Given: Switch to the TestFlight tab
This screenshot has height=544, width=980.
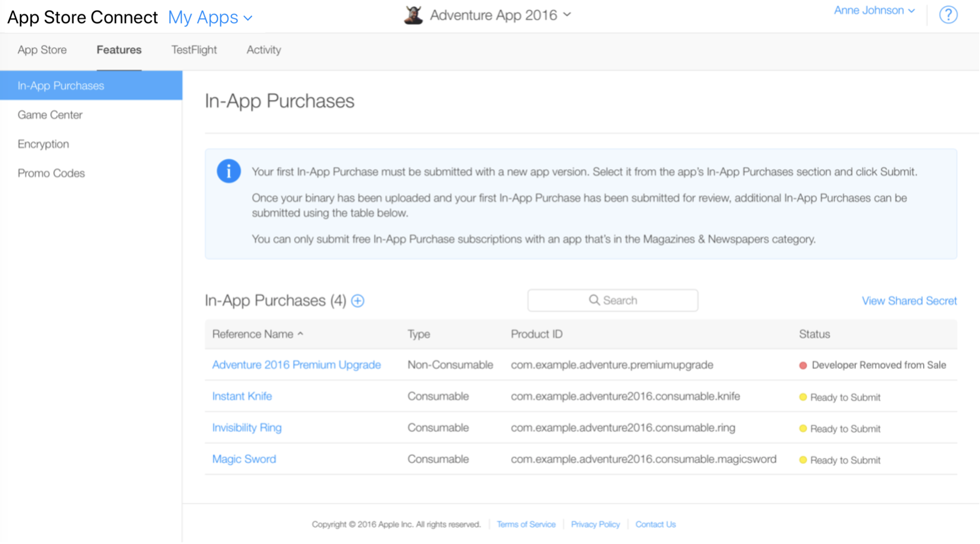Looking at the screenshot, I should point(194,50).
